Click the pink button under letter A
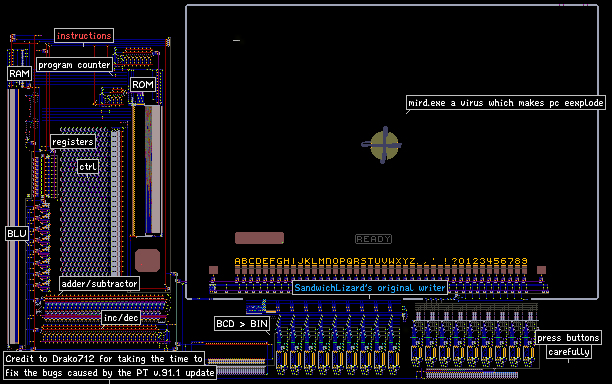The image size is (612, 384). (238, 270)
